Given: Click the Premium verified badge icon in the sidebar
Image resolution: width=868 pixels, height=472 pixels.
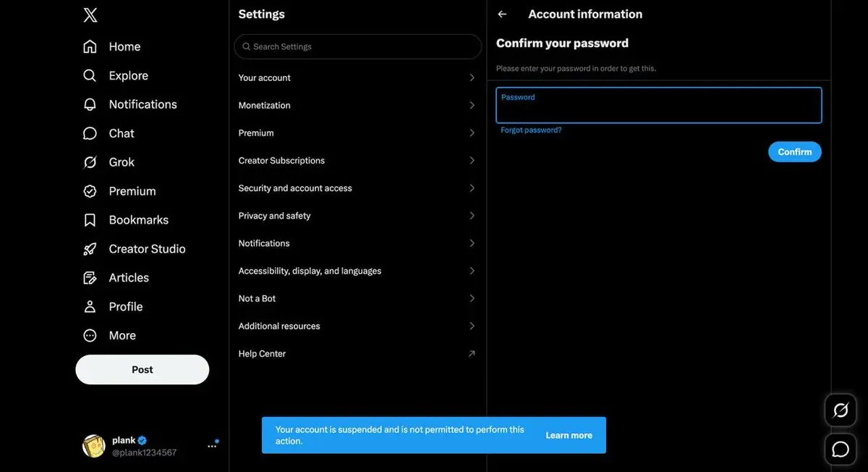Looking at the screenshot, I should [90, 191].
